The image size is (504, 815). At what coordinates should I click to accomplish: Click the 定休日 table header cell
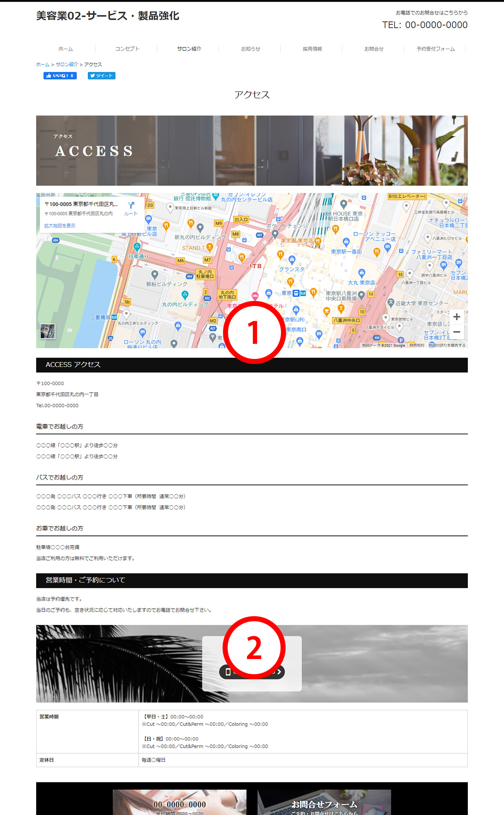pos(87,760)
